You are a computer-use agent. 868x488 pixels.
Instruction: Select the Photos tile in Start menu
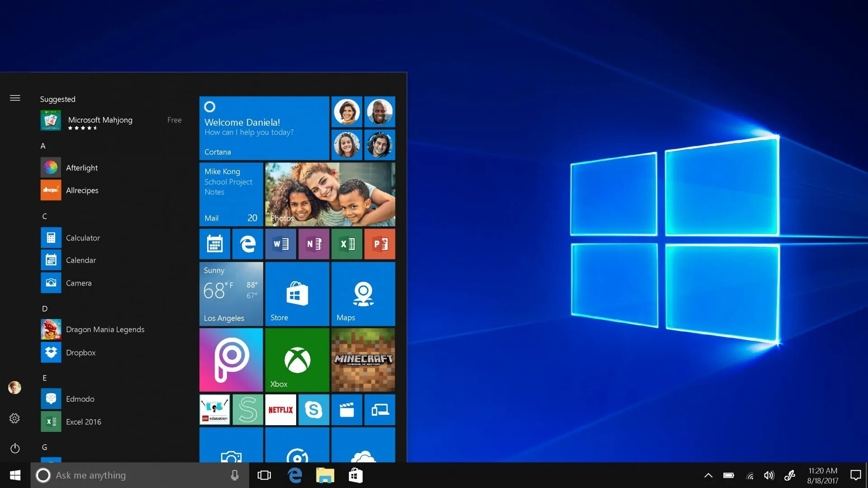(330, 194)
